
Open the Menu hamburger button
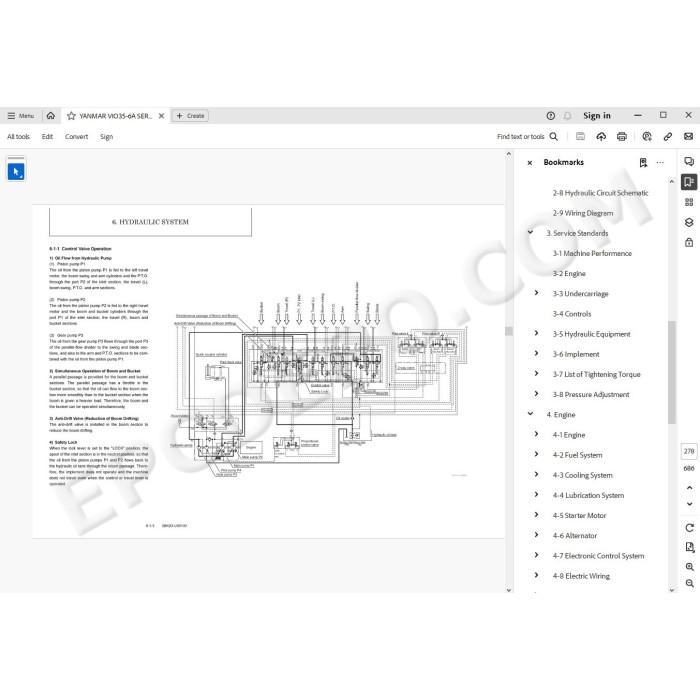click(21, 116)
